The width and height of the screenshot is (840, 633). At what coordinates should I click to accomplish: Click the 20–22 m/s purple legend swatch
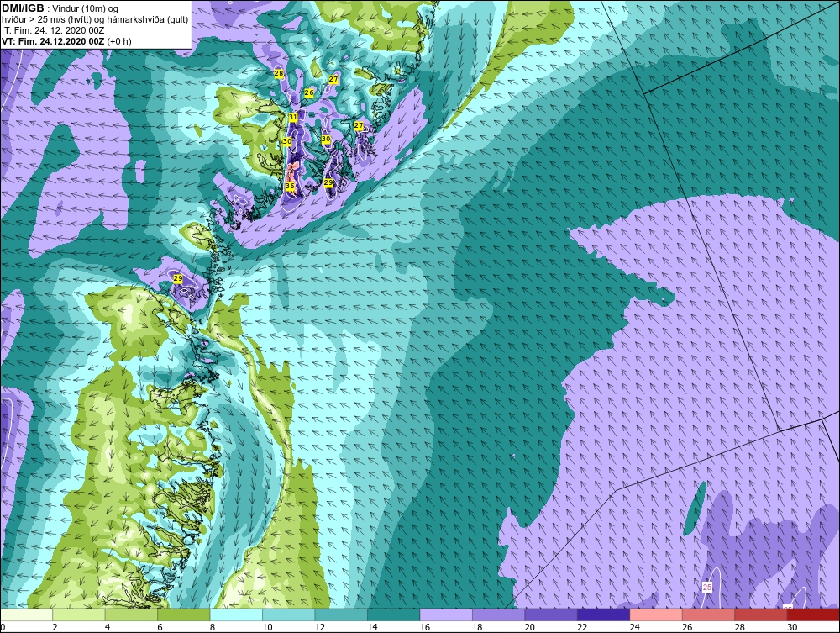[551, 615]
